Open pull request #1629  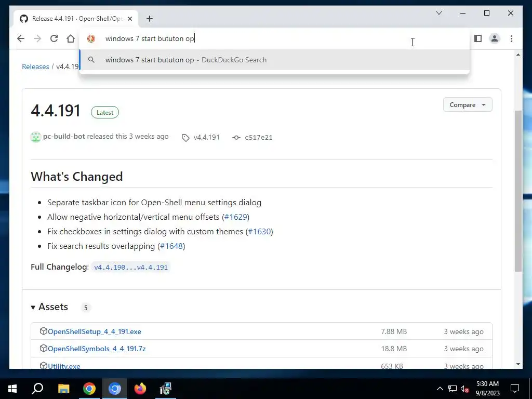(x=235, y=217)
